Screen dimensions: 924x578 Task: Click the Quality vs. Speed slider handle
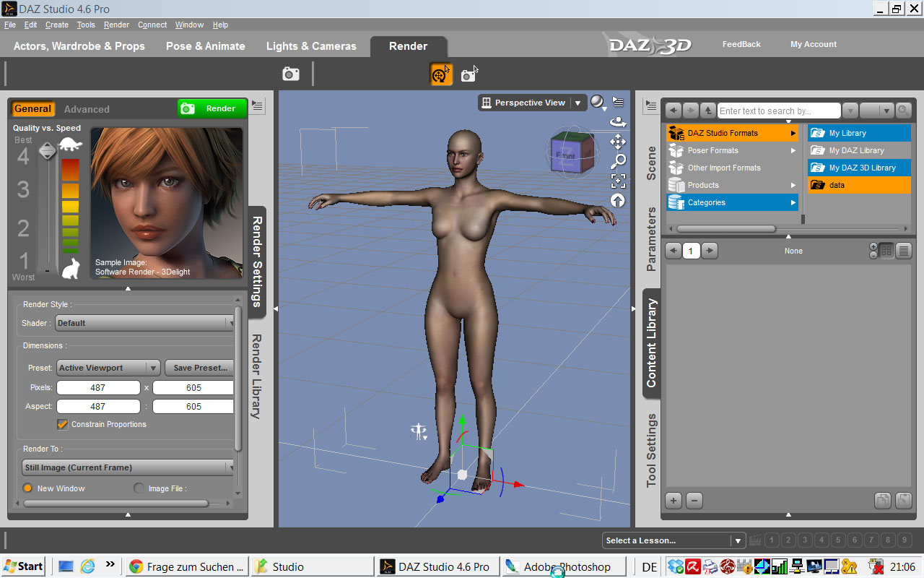click(47, 151)
